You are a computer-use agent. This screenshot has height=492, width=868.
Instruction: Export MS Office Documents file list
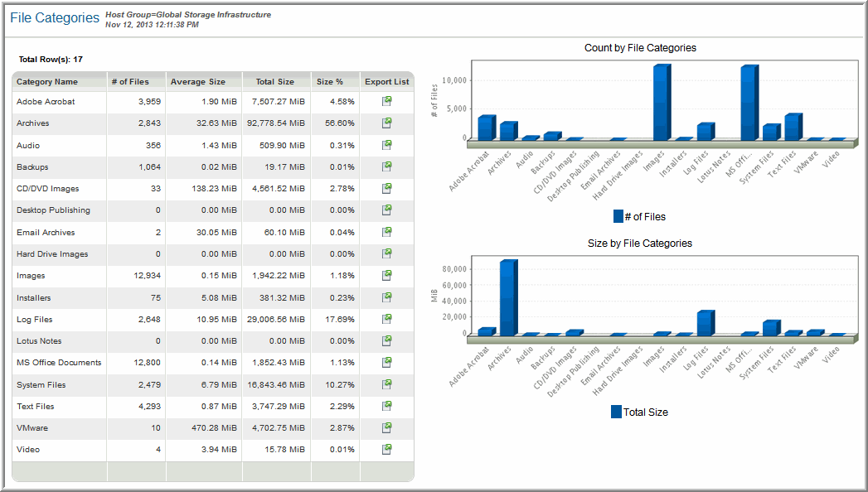coord(386,363)
